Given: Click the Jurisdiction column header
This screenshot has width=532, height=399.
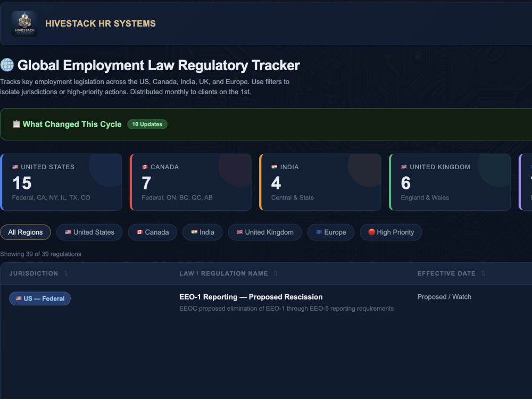Looking at the screenshot, I should pos(34,273).
